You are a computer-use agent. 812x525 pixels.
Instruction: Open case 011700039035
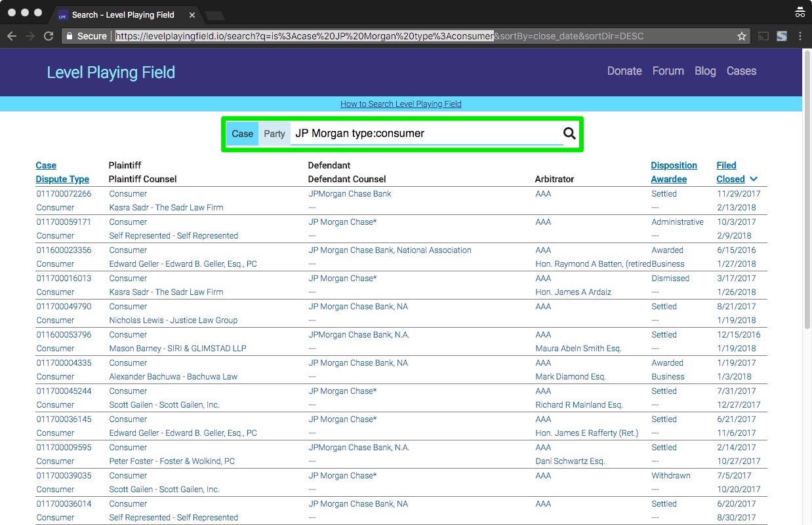tap(64, 476)
